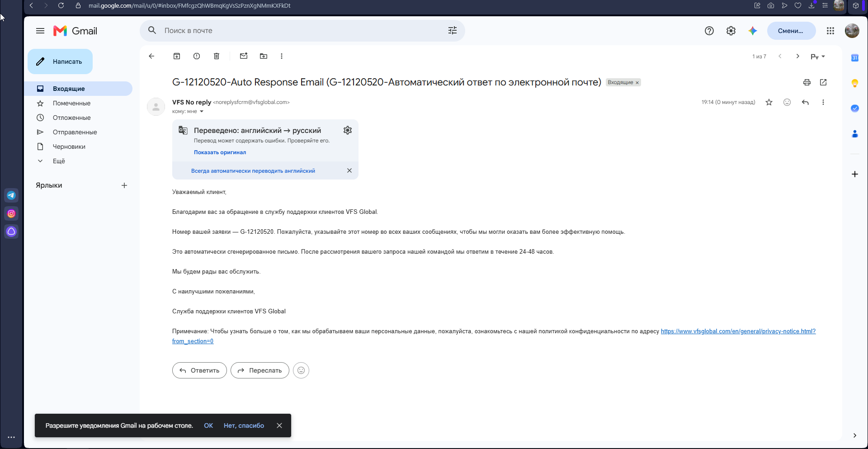
Task: Click Показать оригинал link
Action: pyautogui.click(x=220, y=152)
